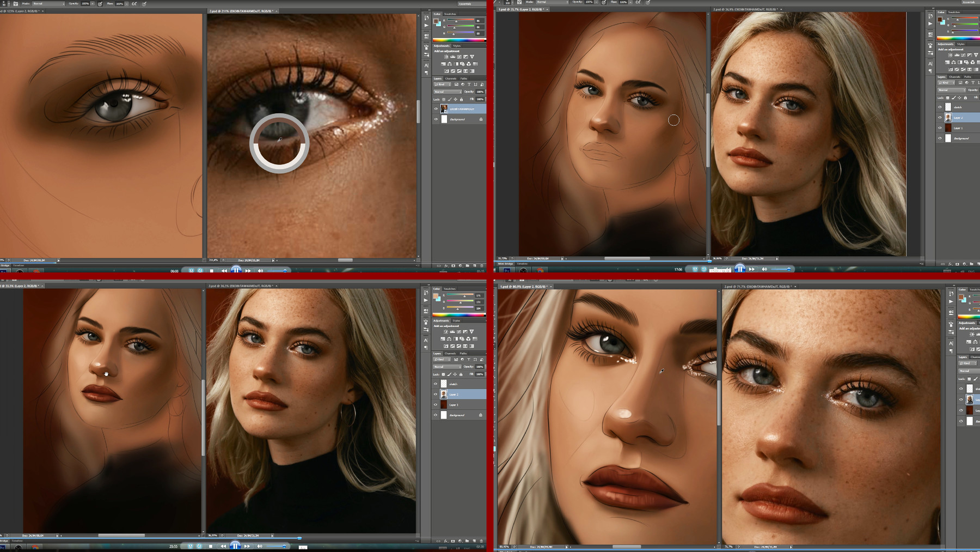Add Curves adjustment in top-left window
This screenshot has width=980, height=552.
(x=459, y=57)
